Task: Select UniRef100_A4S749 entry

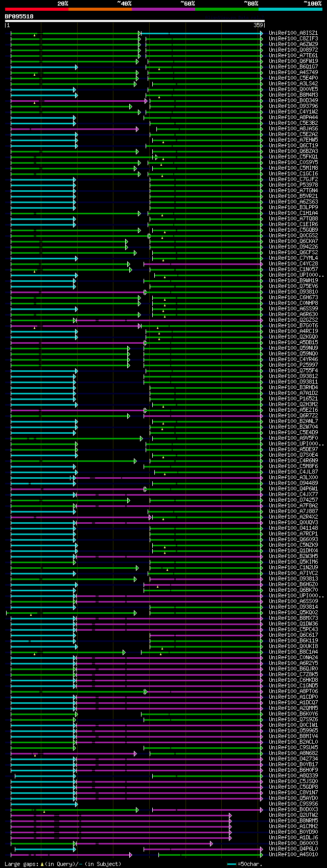Action: pyautogui.click(x=293, y=72)
